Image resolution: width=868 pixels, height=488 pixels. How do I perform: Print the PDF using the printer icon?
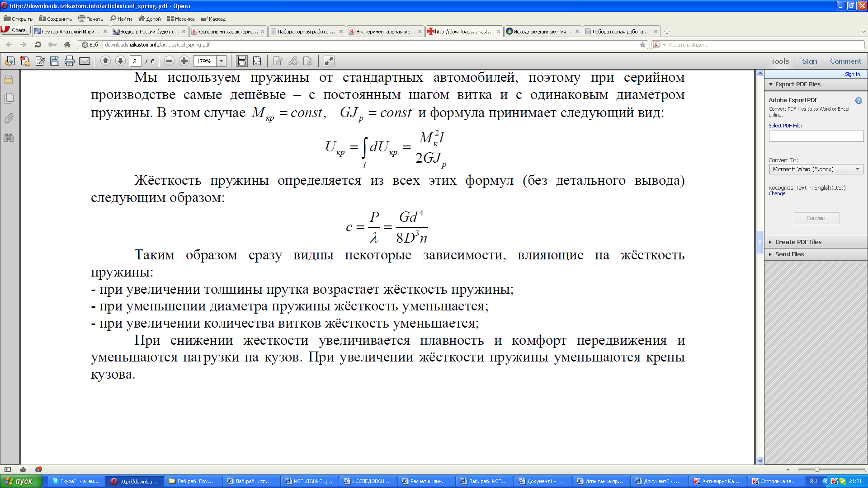click(70, 61)
